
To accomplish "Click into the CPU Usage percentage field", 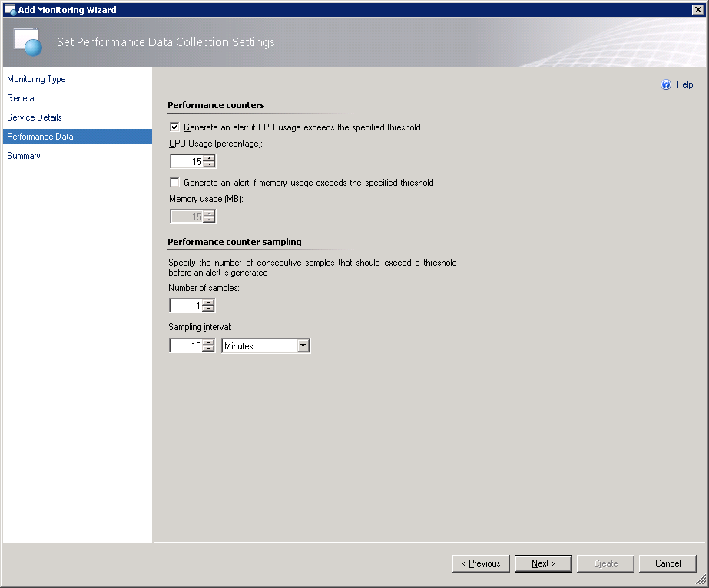I will [187, 162].
